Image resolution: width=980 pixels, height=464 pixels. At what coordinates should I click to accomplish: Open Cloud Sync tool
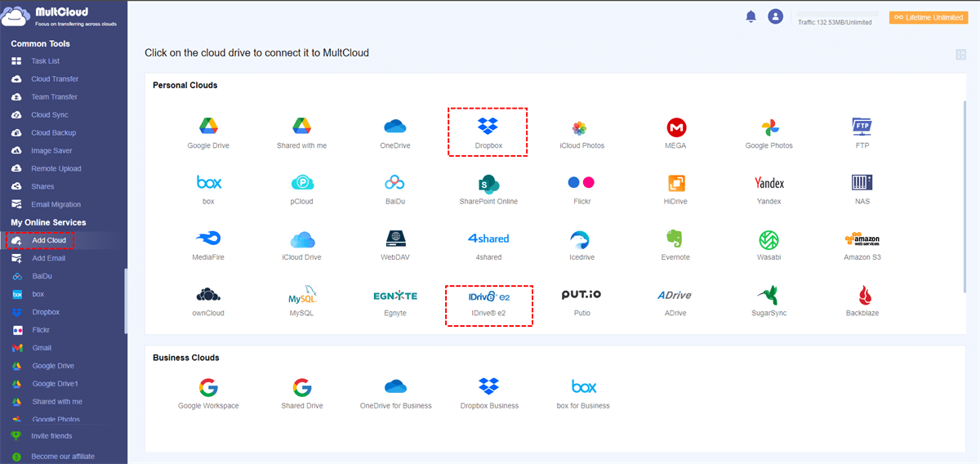pos(49,115)
